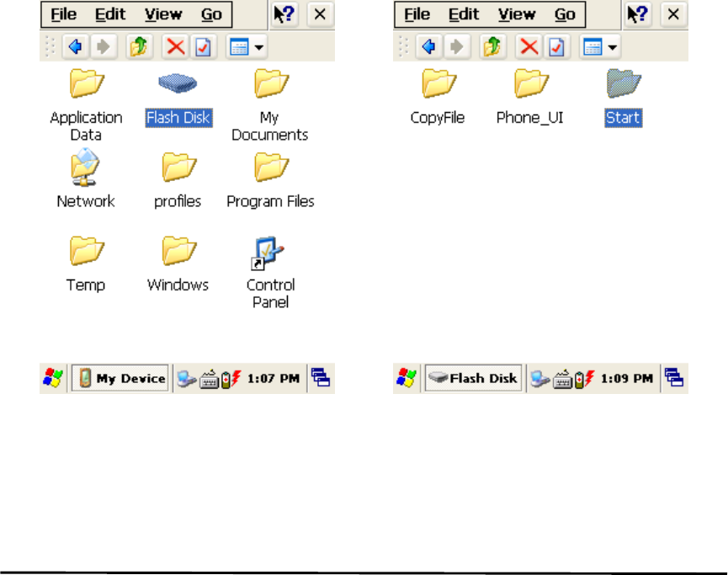Open Edit menu in Flash Disk window

[464, 14]
